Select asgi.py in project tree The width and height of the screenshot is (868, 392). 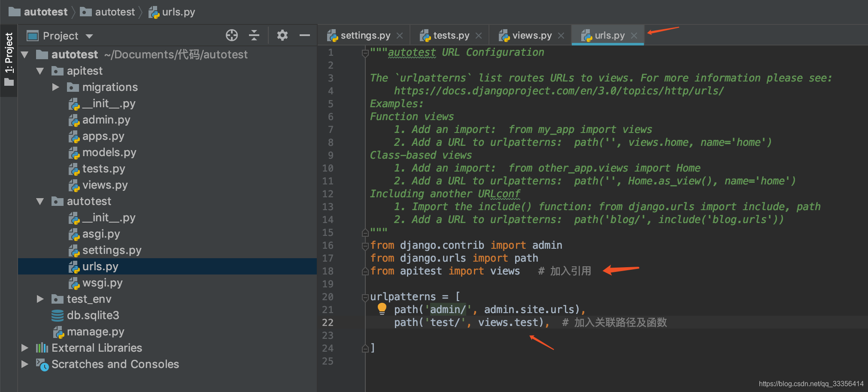101,234
